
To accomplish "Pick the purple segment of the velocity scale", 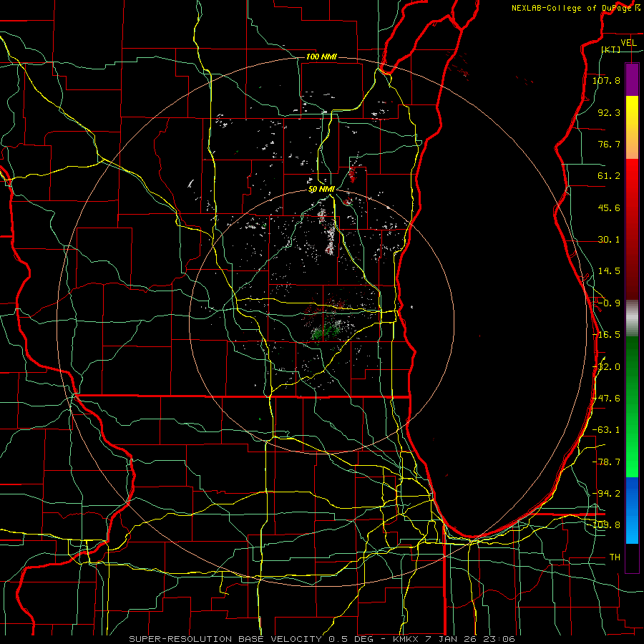I will click(x=632, y=79).
